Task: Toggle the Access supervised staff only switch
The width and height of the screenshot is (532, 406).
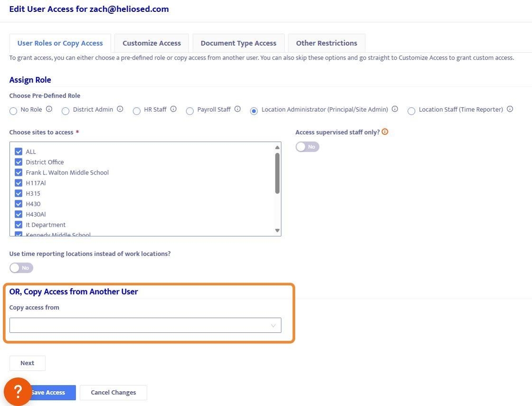Action: pyautogui.click(x=307, y=147)
